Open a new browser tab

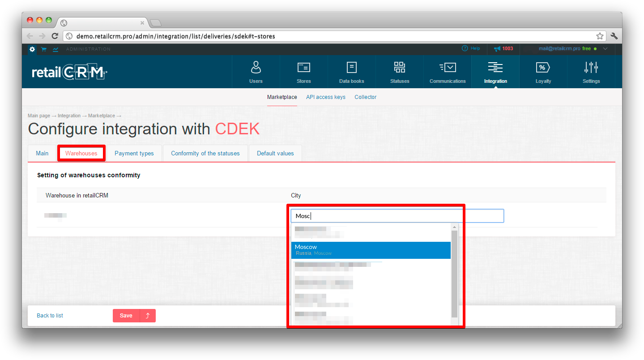pyautogui.click(x=155, y=23)
